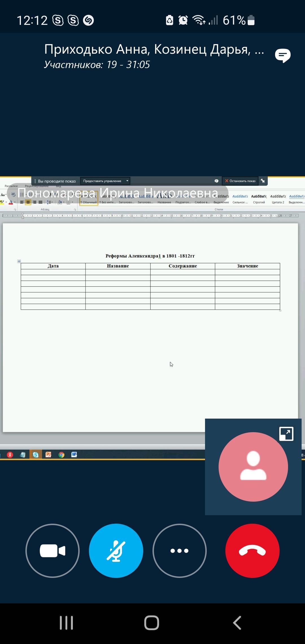305x644 pixels.
Task: Go to Android home screen
Action: pos(152,623)
